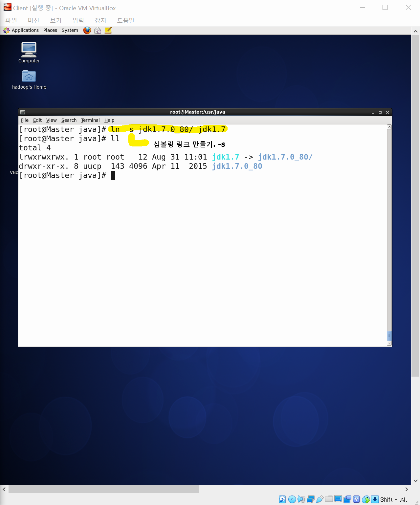Viewport: 420px width, 505px height.
Task: Launch the mail client panel icon
Action: (x=98, y=31)
